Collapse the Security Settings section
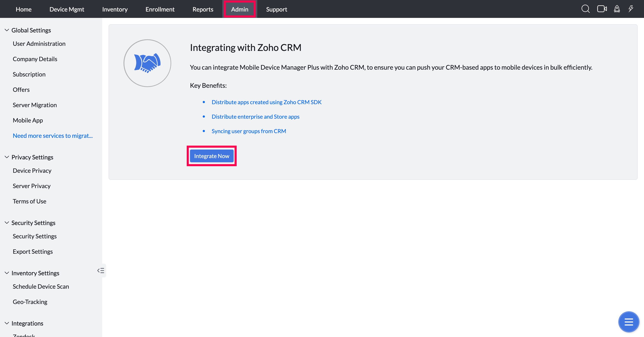 tap(7, 223)
